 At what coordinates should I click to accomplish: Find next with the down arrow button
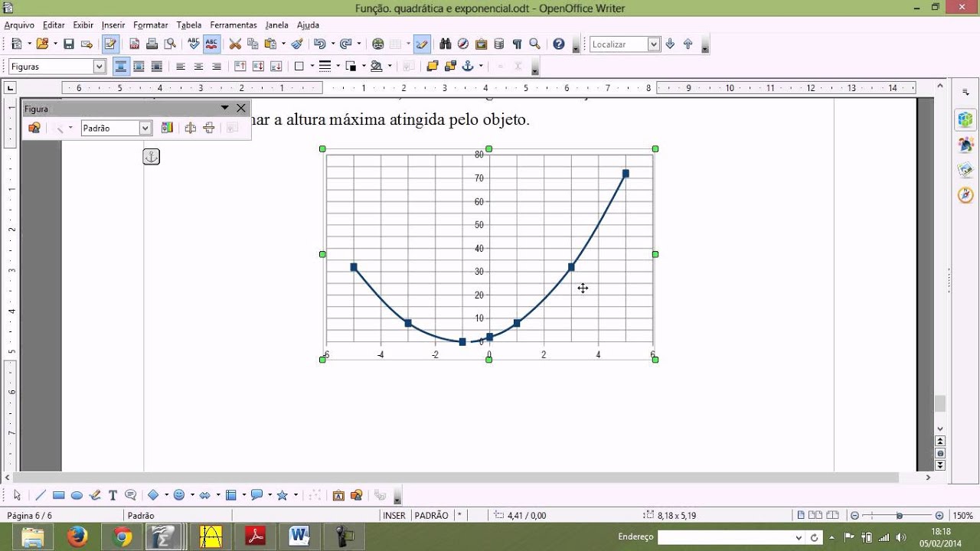670,44
